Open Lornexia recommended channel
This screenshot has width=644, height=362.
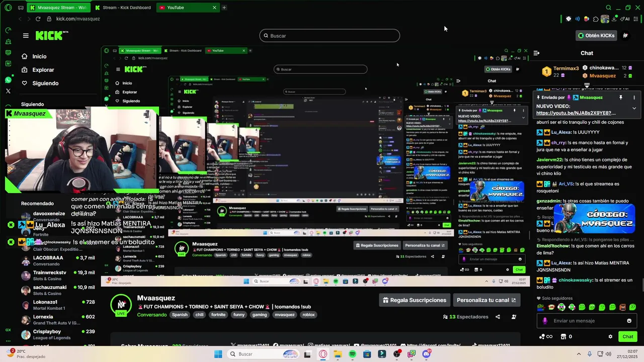pos(58,319)
